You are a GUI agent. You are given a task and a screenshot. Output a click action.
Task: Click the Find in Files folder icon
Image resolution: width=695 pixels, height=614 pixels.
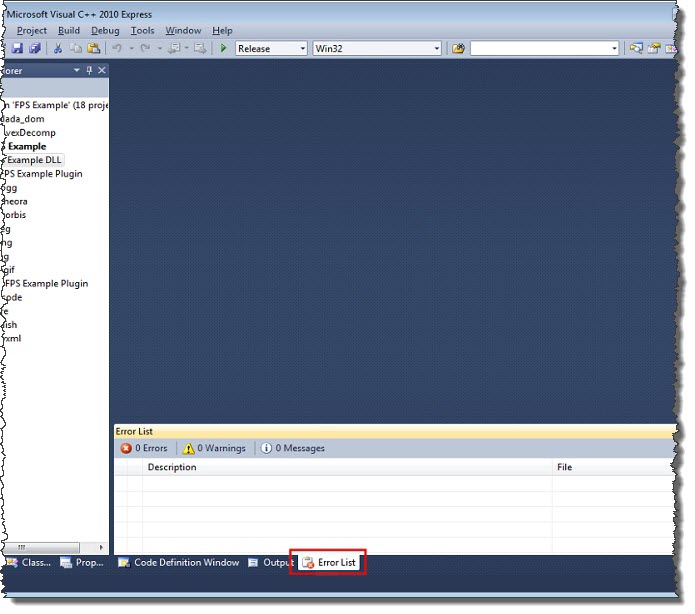click(458, 48)
